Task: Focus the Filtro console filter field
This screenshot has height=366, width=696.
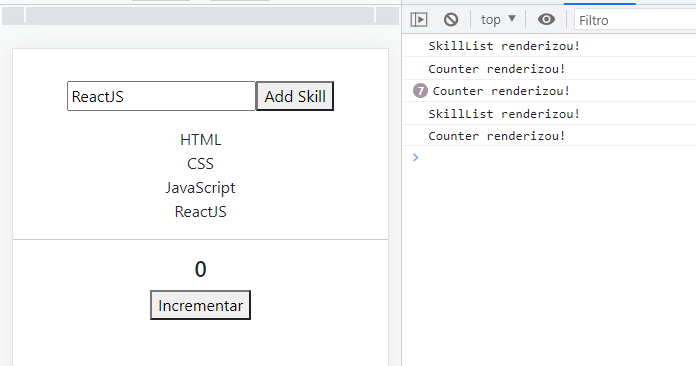Action: pyautogui.click(x=635, y=20)
